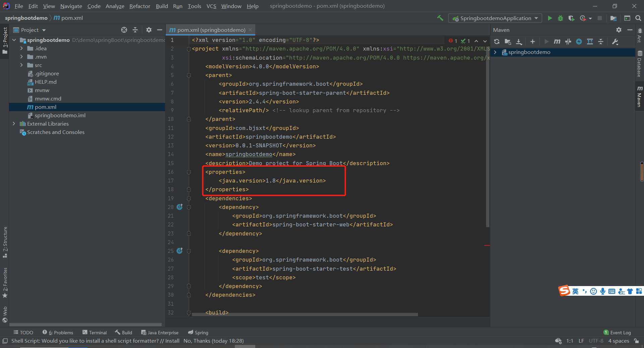
Task: Select HELP.md in project tree
Action: [x=46, y=82]
